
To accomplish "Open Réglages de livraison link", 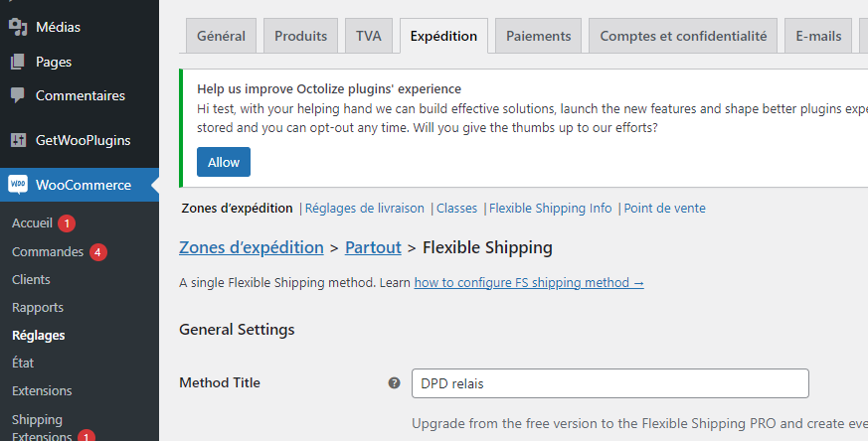I will click(x=364, y=209).
